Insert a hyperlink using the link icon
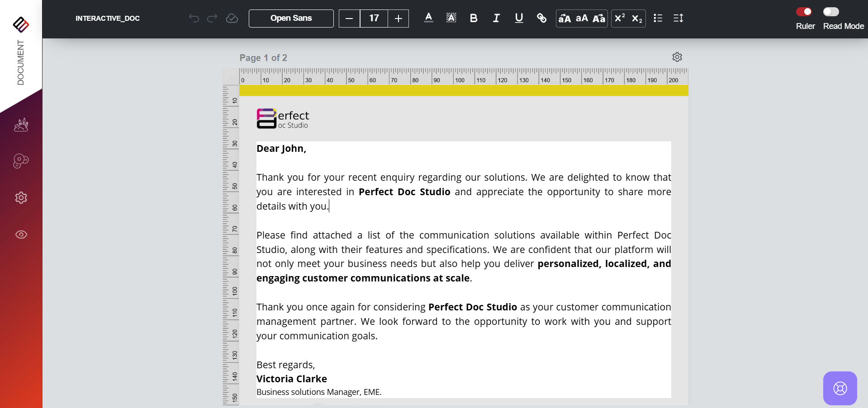 (541, 18)
